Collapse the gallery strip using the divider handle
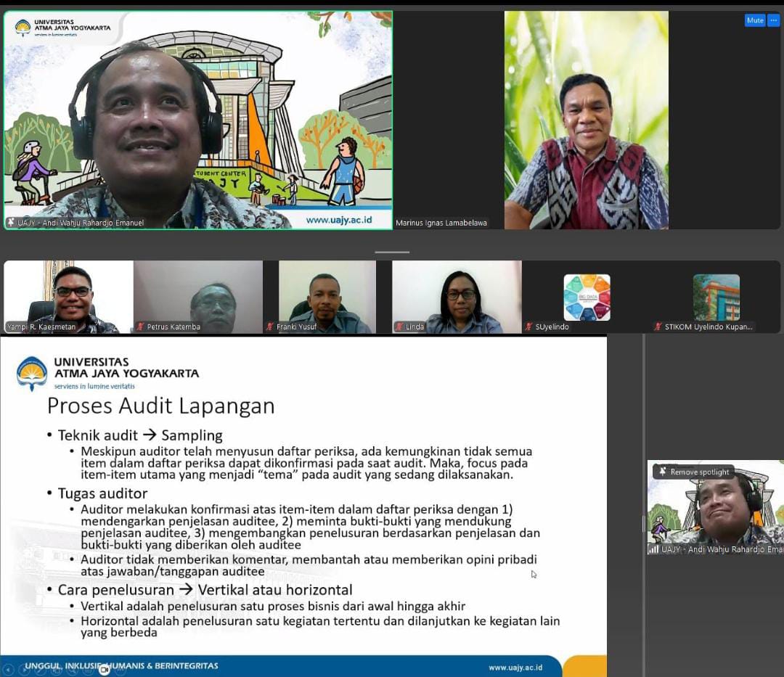 coord(392,252)
